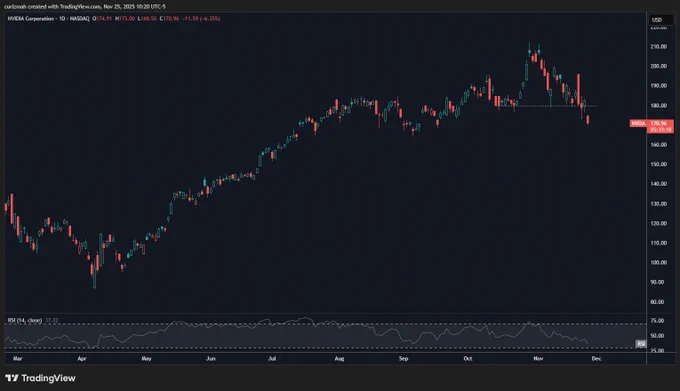The height and width of the screenshot is (391, 680).
Task: Click the RSI value 37.22 in legend
Action: (52, 320)
